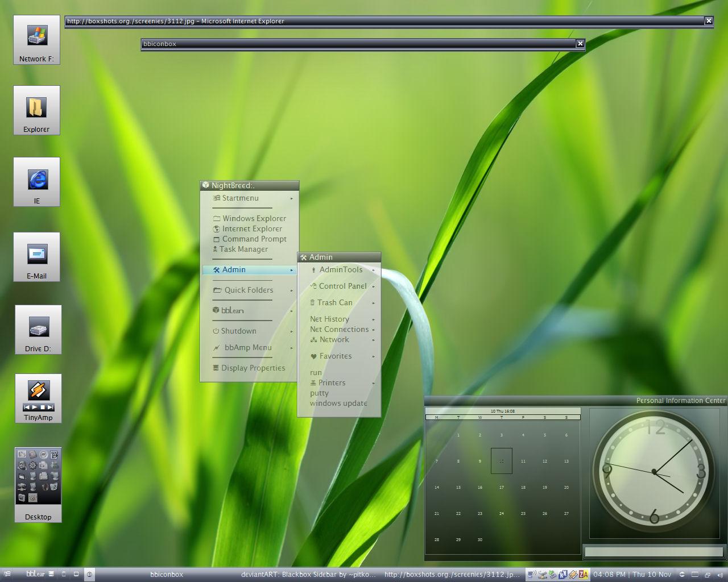Open Printers in Admin menu

click(339, 383)
